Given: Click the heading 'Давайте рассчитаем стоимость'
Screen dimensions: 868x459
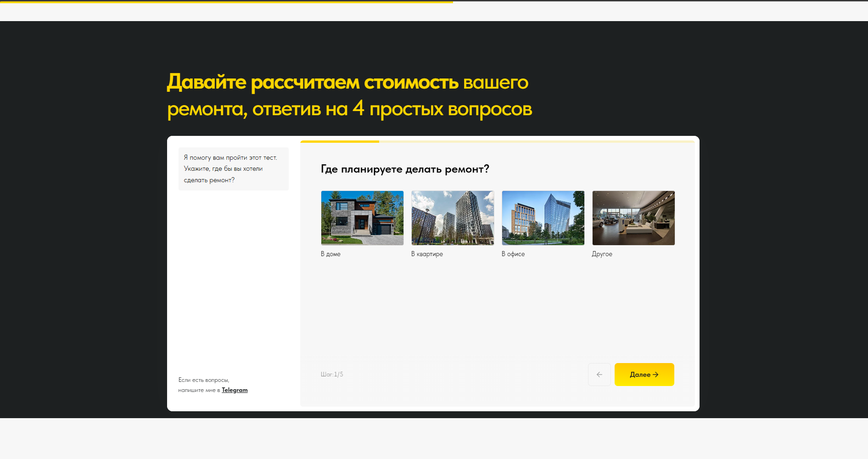Looking at the screenshot, I should 312,82.
